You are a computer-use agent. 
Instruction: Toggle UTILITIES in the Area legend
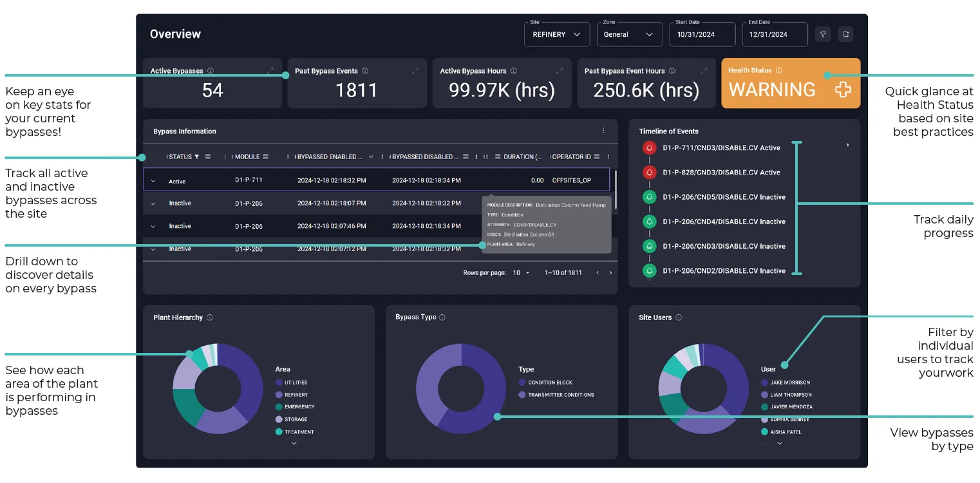pyautogui.click(x=292, y=383)
